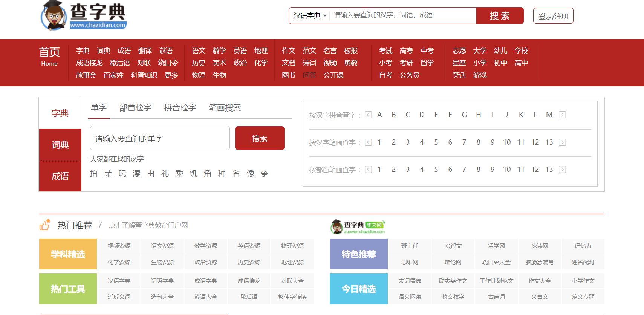Image resolution: width=644 pixels, height=315 pixels.
Task: Go to previous pinyin letters with left arrow
Action: (x=368, y=115)
